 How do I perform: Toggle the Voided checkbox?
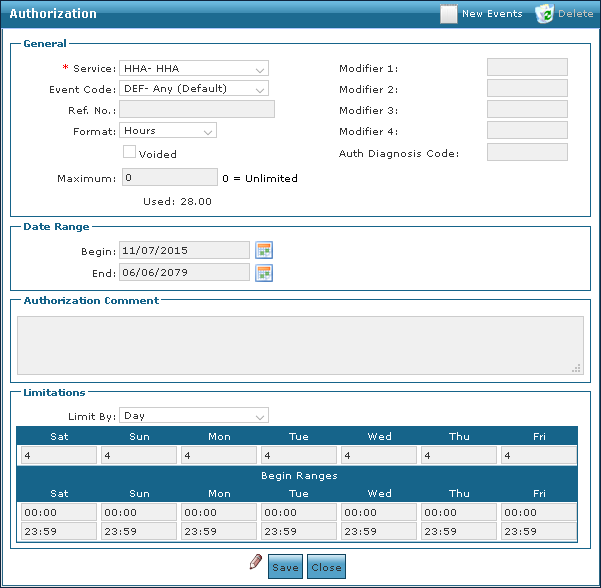coord(129,152)
